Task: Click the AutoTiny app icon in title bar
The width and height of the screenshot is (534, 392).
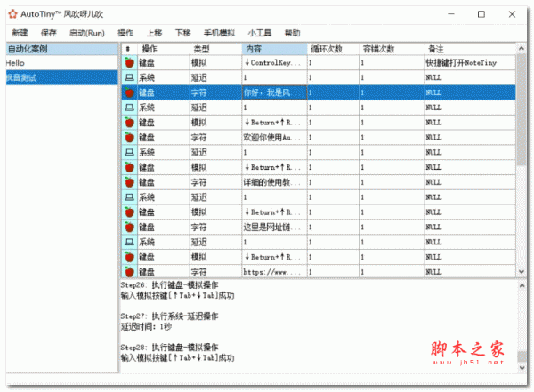Action: click(x=13, y=14)
